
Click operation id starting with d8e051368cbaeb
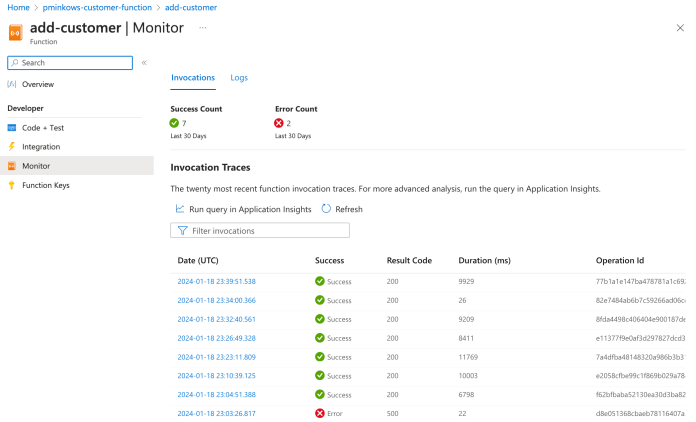pyautogui.click(x=641, y=413)
